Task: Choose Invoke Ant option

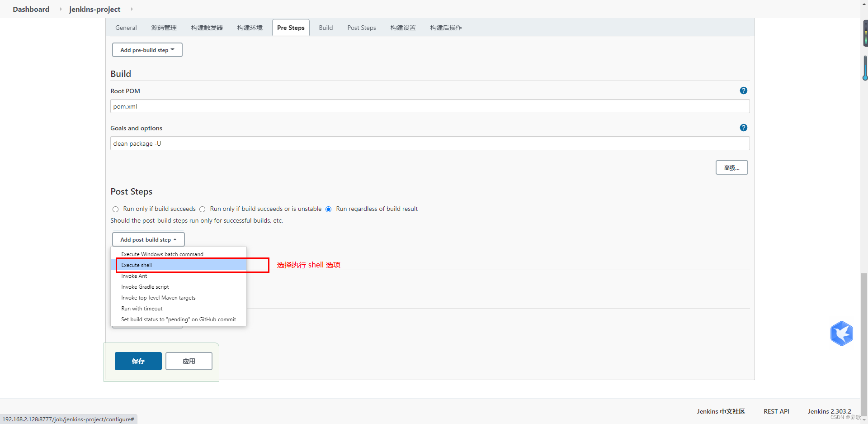Action: click(x=179, y=276)
